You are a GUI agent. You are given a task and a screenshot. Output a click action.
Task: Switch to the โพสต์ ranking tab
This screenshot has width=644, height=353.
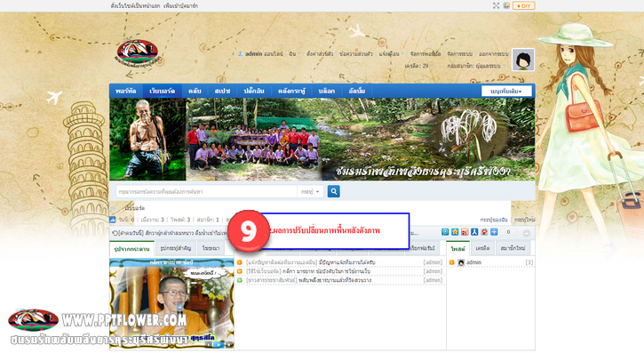pos(457,249)
